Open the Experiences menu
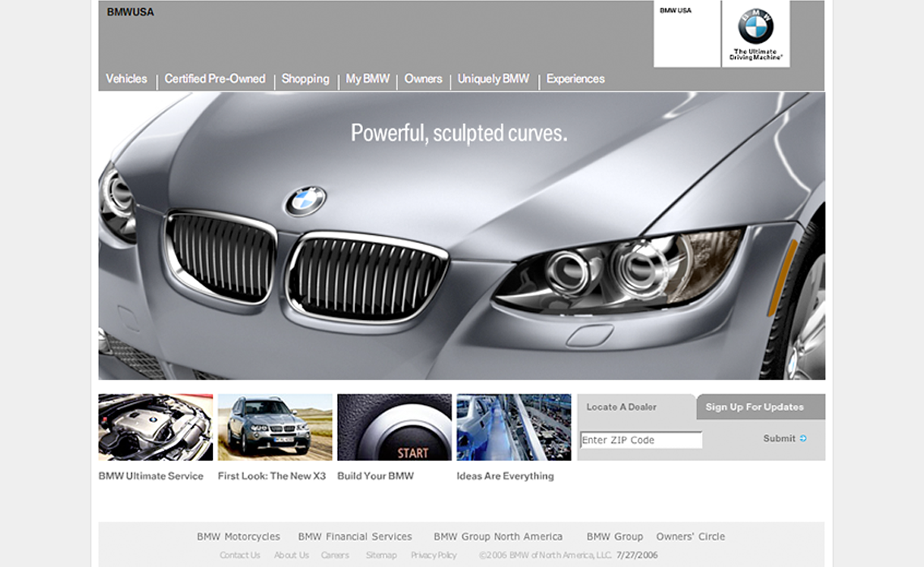 (x=575, y=79)
